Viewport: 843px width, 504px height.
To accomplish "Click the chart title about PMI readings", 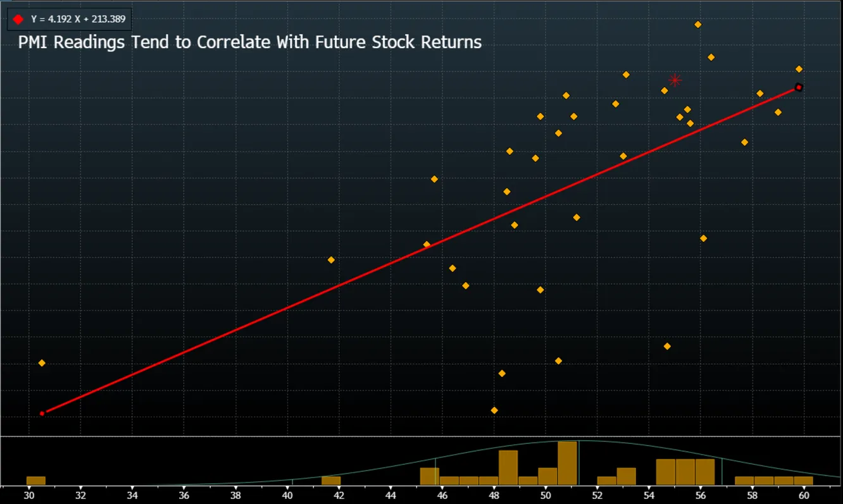I will pyautogui.click(x=250, y=42).
